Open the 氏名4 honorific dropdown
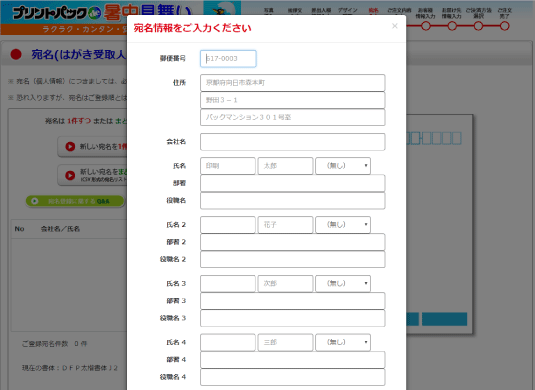535x390 pixels. 343,343
